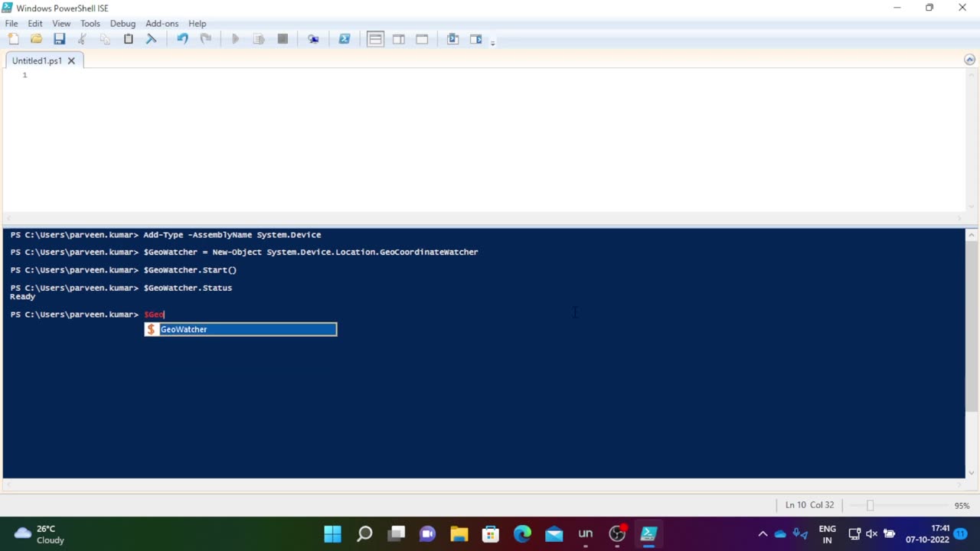Click the Stop Operation square icon

click(283, 39)
